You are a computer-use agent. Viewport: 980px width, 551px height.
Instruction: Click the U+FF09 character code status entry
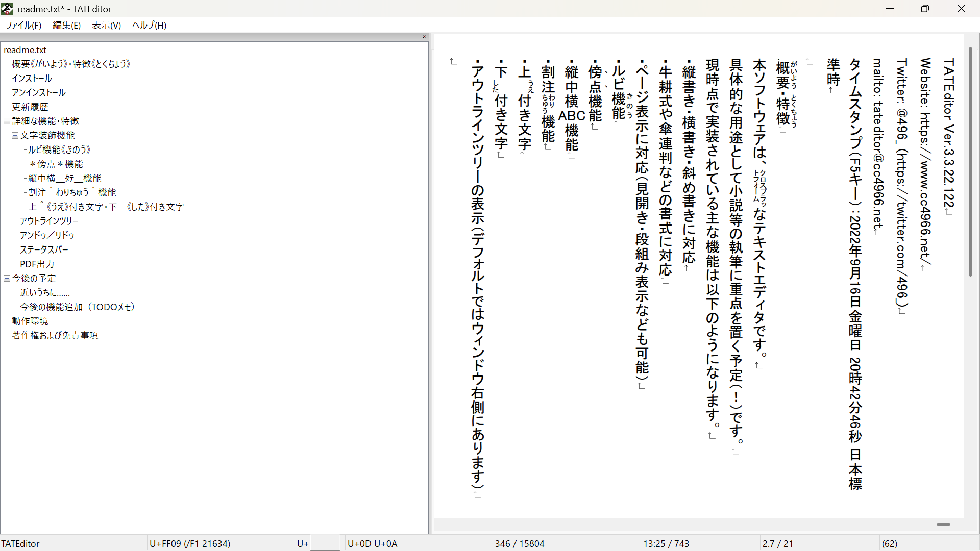click(x=190, y=544)
